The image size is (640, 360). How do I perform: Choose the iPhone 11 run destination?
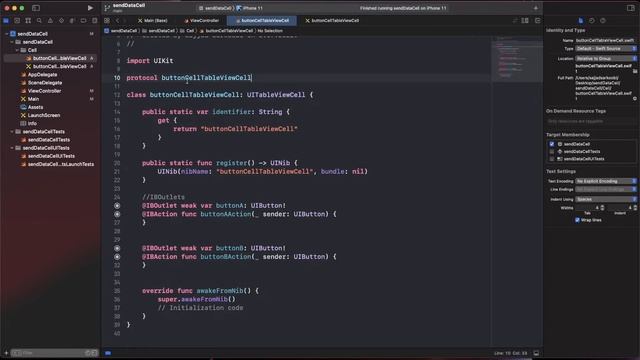[250, 8]
